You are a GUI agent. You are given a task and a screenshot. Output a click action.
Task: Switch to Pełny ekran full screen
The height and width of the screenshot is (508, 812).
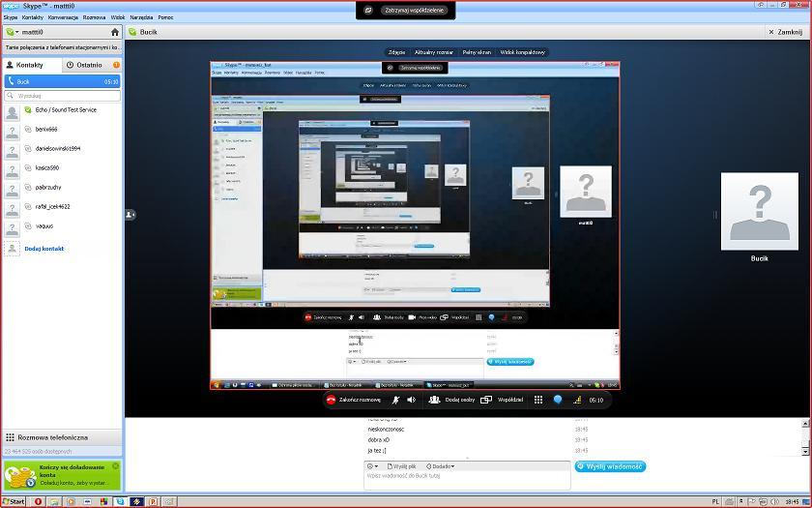point(477,52)
